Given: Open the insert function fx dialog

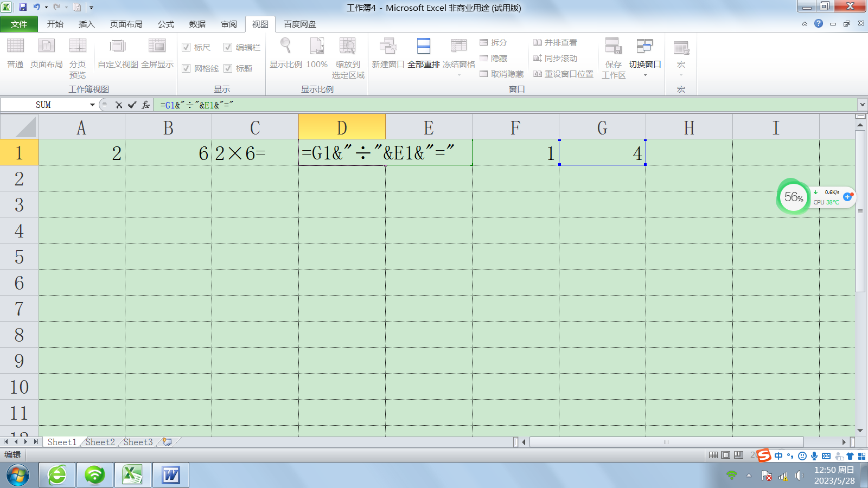Looking at the screenshot, I should [x=145, y=105].
